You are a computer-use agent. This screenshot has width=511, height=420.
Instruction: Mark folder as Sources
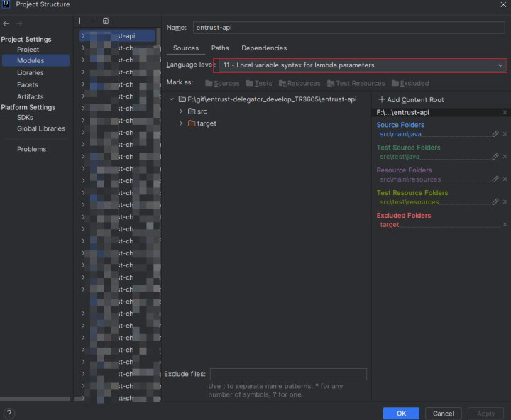click(x=221, y=83)
